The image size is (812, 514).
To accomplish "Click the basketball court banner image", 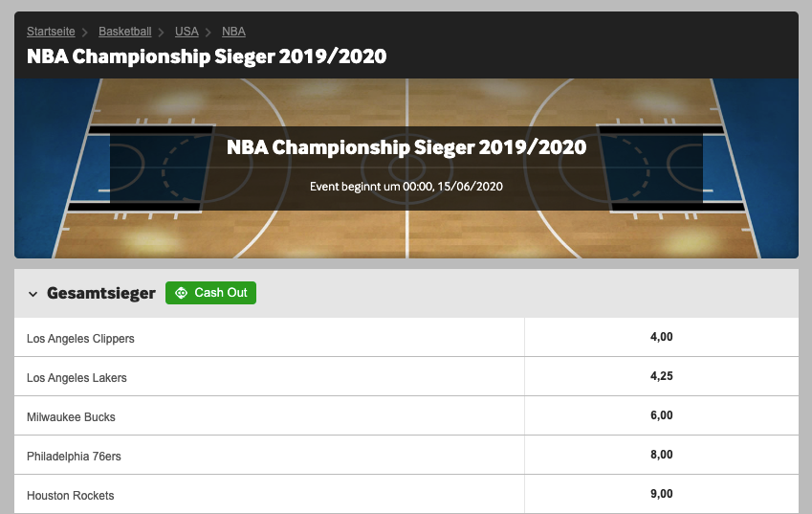I will coord(406,168).
